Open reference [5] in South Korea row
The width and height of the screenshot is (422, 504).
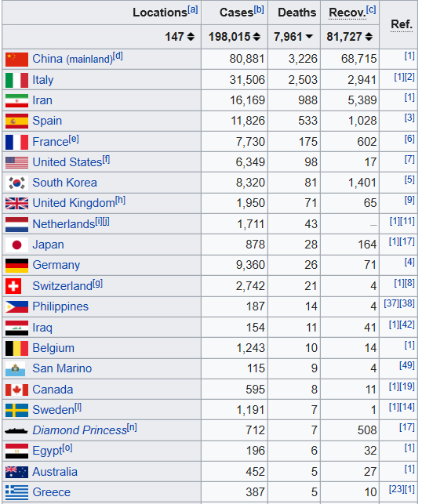point(409,179)
